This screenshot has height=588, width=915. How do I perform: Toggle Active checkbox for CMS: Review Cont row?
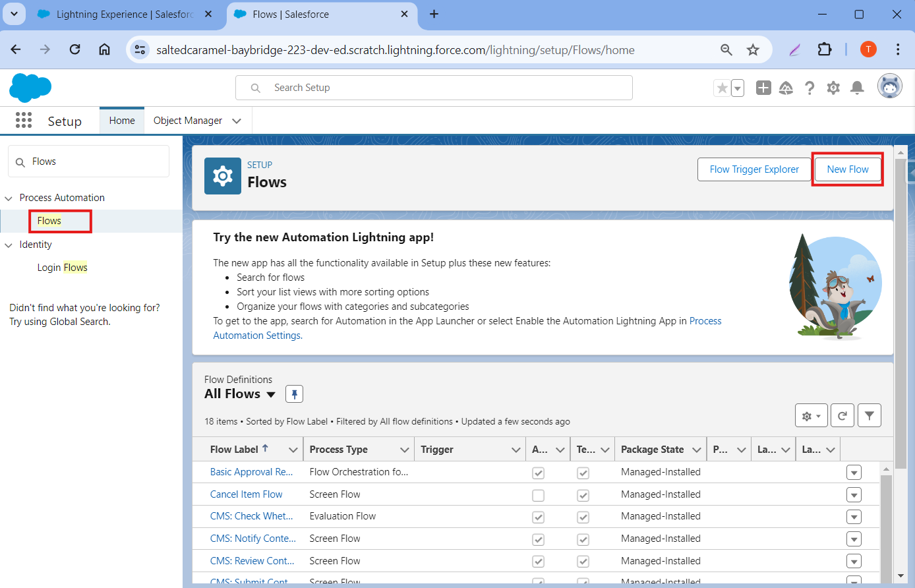pyautogui.click(x=538, y=562)
